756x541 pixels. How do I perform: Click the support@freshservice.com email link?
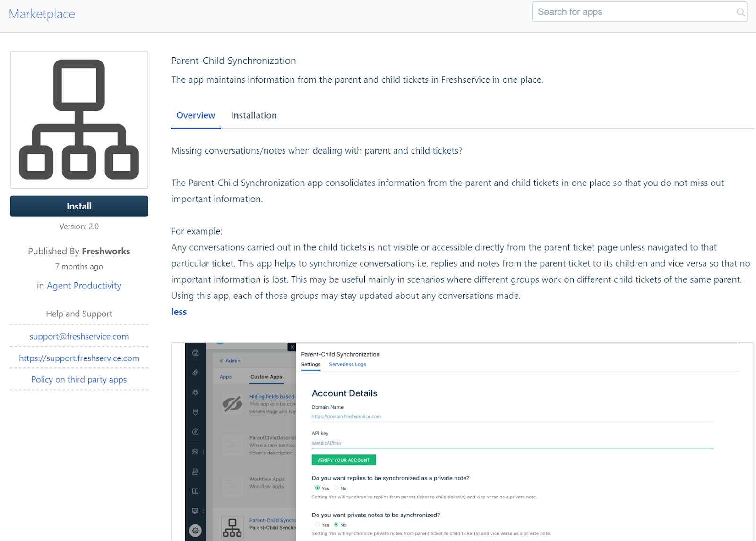tap(79, 336)
